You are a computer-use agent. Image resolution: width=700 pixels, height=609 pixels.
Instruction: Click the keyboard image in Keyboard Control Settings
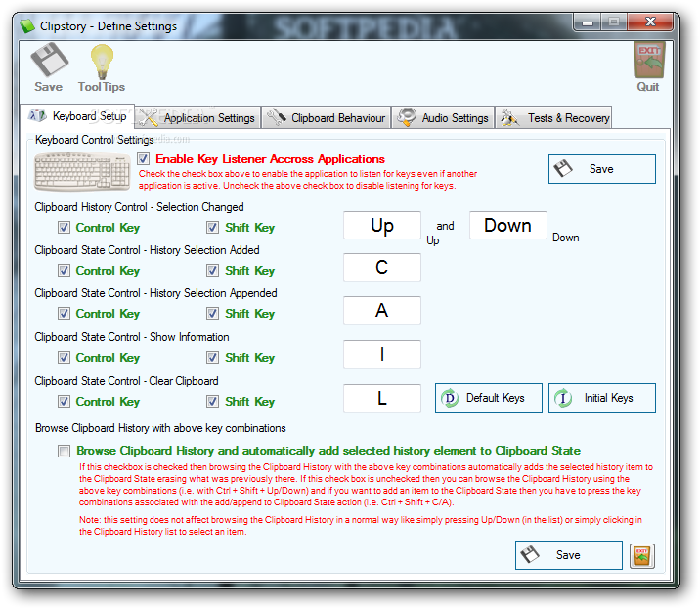click(82, 171)
